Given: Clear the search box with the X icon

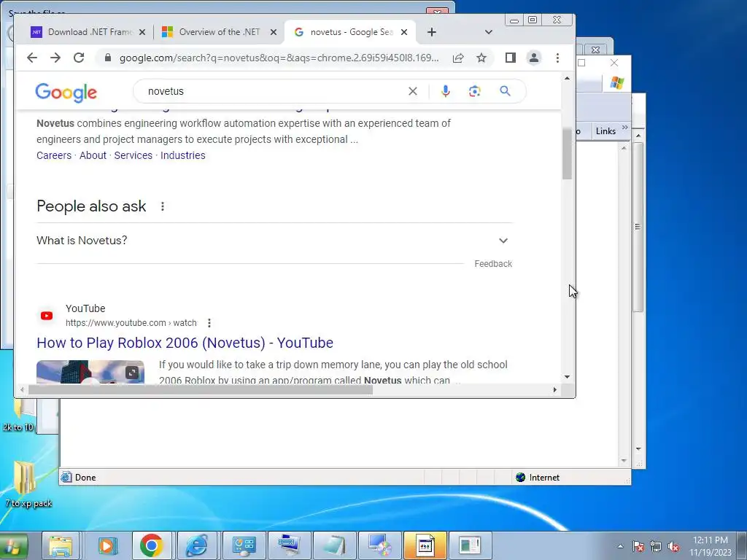Looking at the screenshot, I should click(x=413, y=91).
